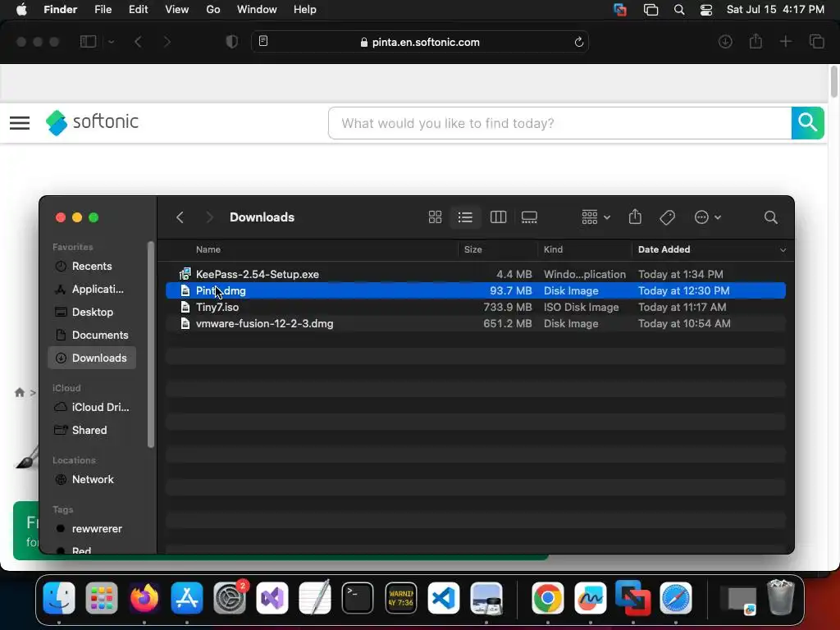840x630 pixels.
Task: Toggle Safari sidebar
Action: click(x=89, y=42)
